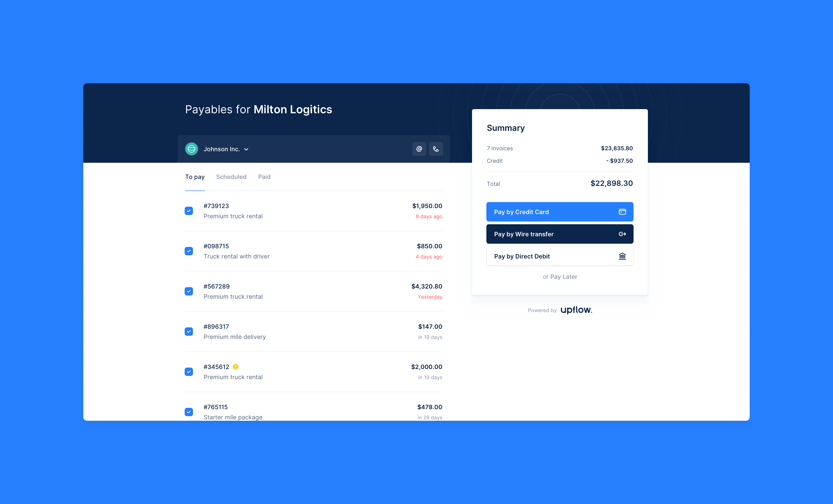The image size is (833, 504).
Task: Click the email contact icon
Action: click(x=420, y=149)
